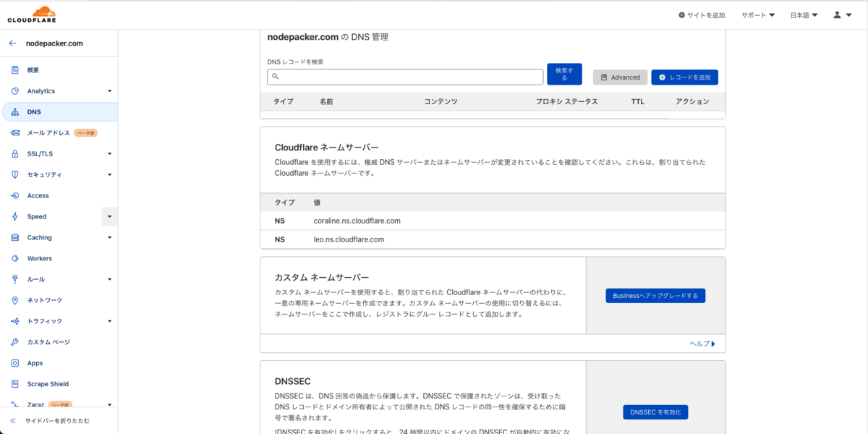Click the SSL/TLS lock icon
Viewport: 868px width, 434px height.
[14, 154]
